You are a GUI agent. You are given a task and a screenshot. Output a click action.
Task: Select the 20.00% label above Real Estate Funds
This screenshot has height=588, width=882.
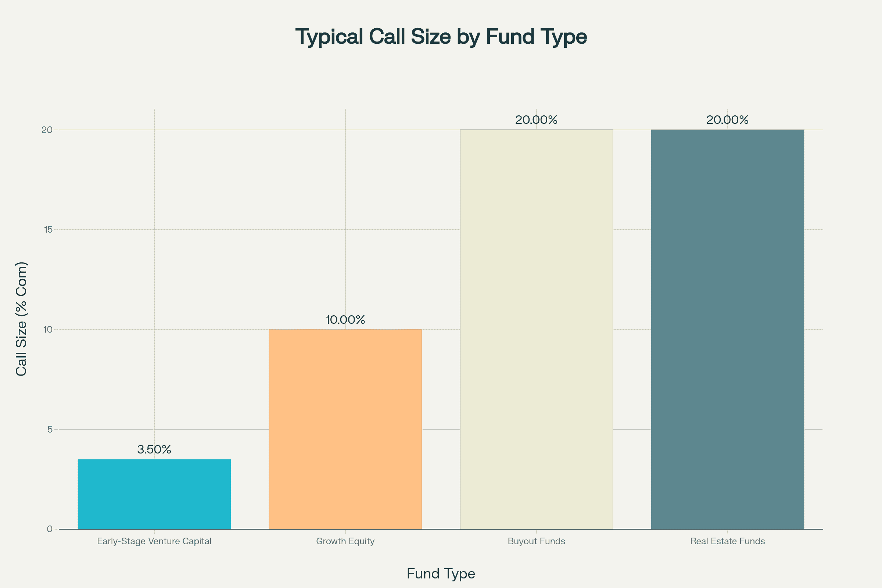(x=727, y=120)
